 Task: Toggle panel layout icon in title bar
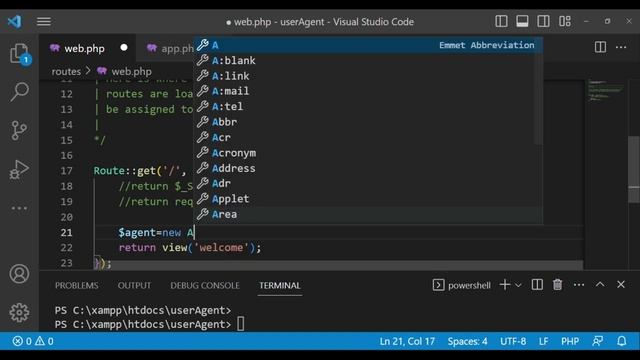[x=522, y=21]
